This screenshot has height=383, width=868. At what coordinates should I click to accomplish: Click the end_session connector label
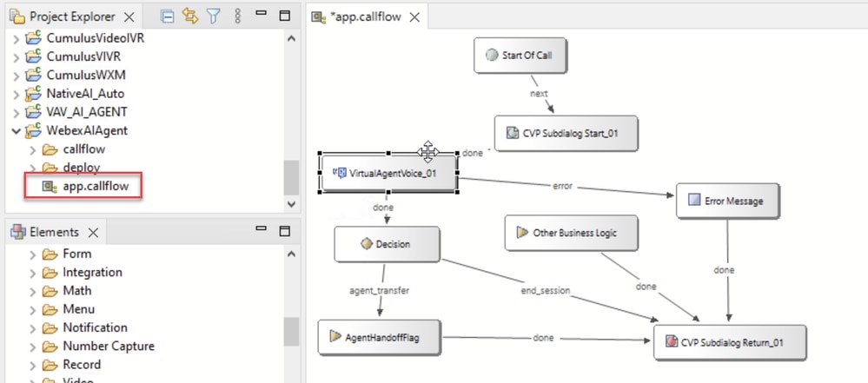point(546,290)
